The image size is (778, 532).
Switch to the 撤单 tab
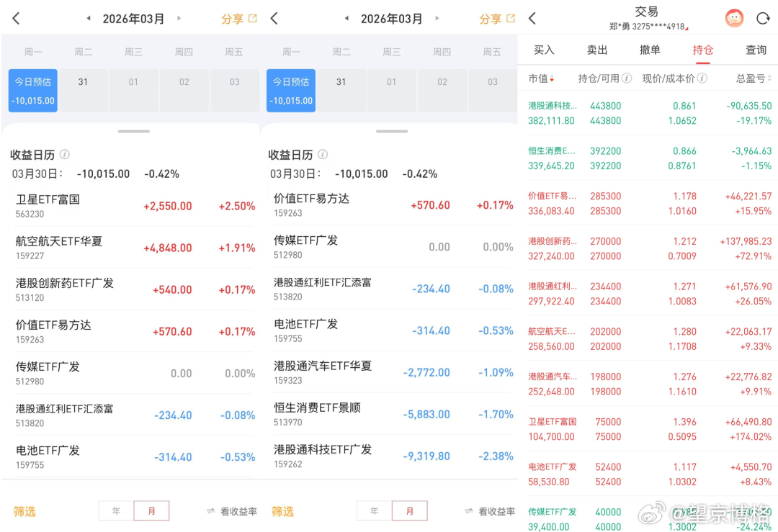pyautogui.click(x=650, y=50)
